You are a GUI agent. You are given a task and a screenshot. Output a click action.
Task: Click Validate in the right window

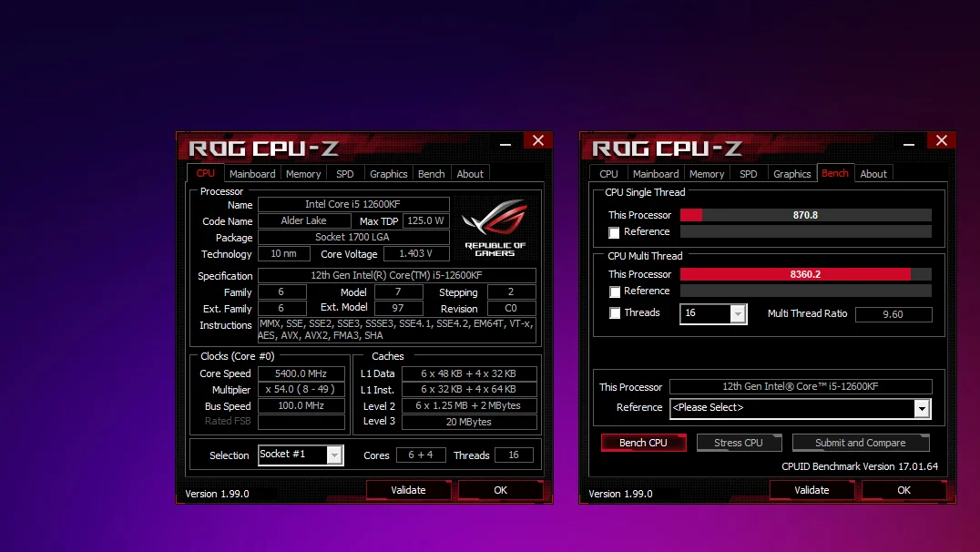[812, 490]
